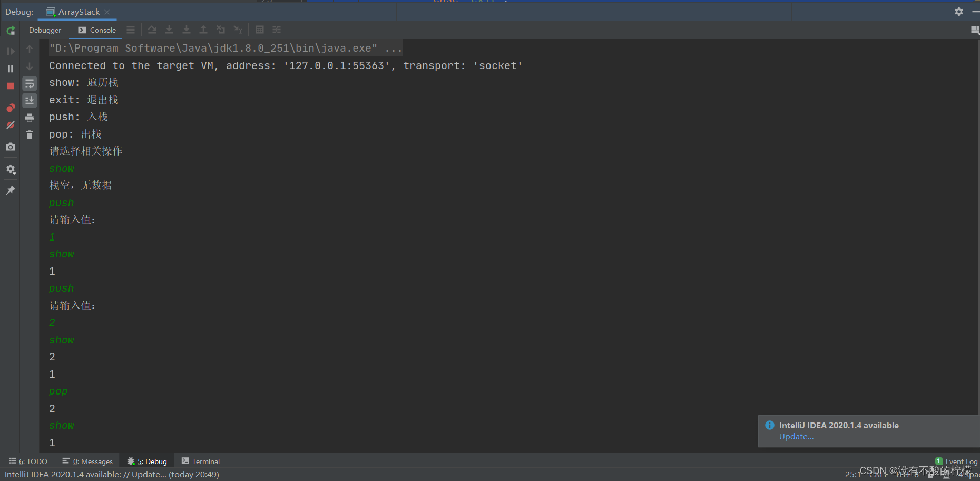The width and height of the screenshot is (980, 481).
Task: Open the Event Log
Action: point(956,461)
